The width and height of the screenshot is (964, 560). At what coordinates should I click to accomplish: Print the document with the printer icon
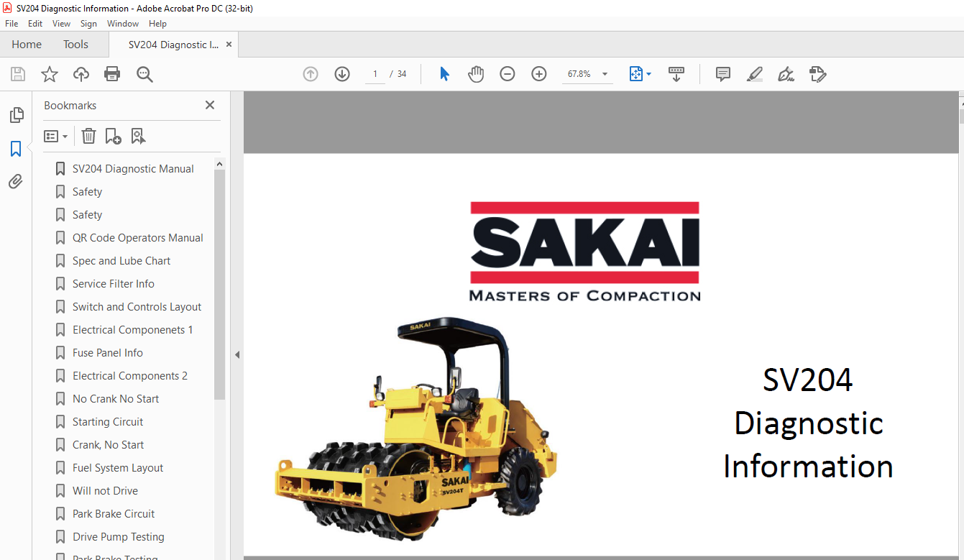[x=112, y=74]
